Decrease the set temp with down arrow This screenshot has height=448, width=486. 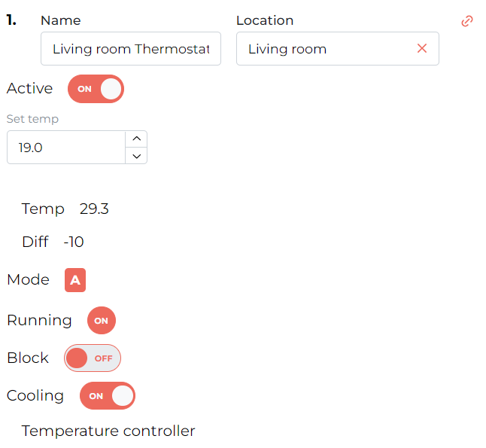coord(136,156)
